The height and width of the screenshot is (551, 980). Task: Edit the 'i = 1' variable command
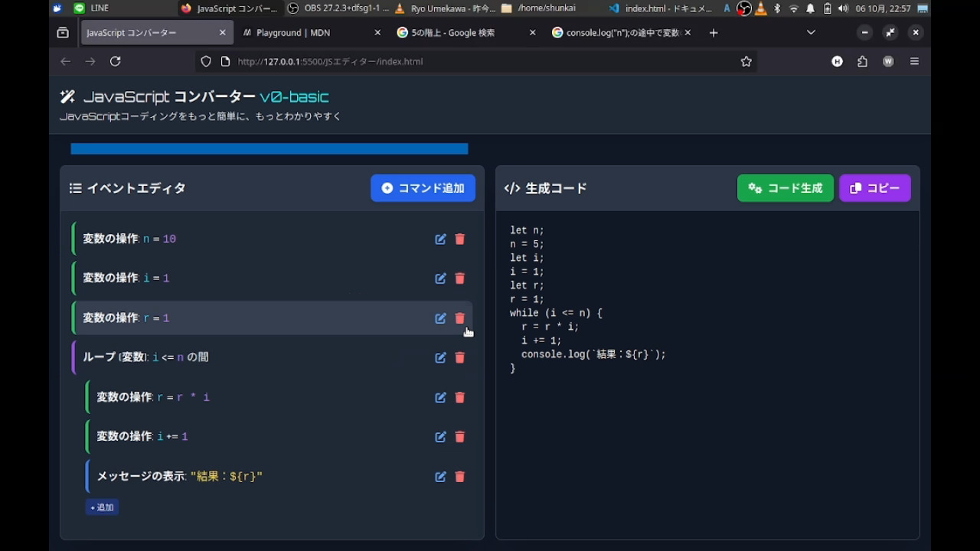click(440, 279)
